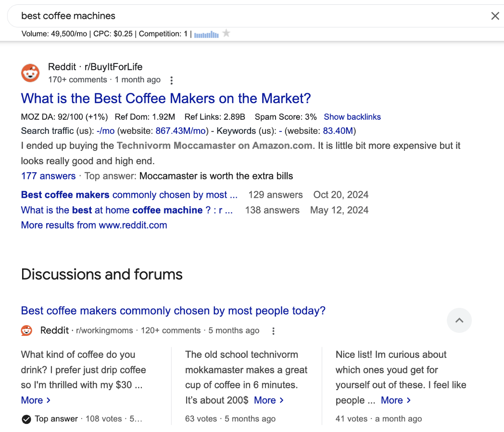Open 'Best coffee makers commonly chosen by most' sublink
This screenshot has height=432, width=504.
pyautogui.click(x=129, y=195)
